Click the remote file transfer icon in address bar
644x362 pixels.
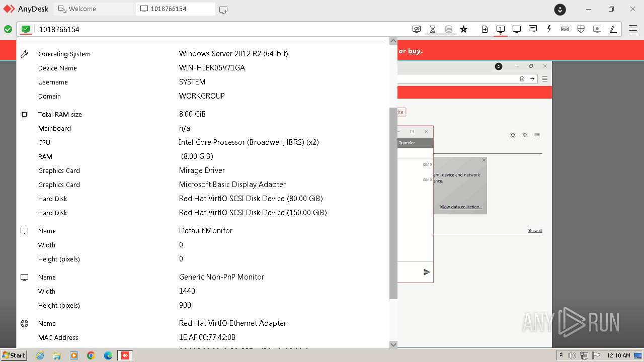522,79
